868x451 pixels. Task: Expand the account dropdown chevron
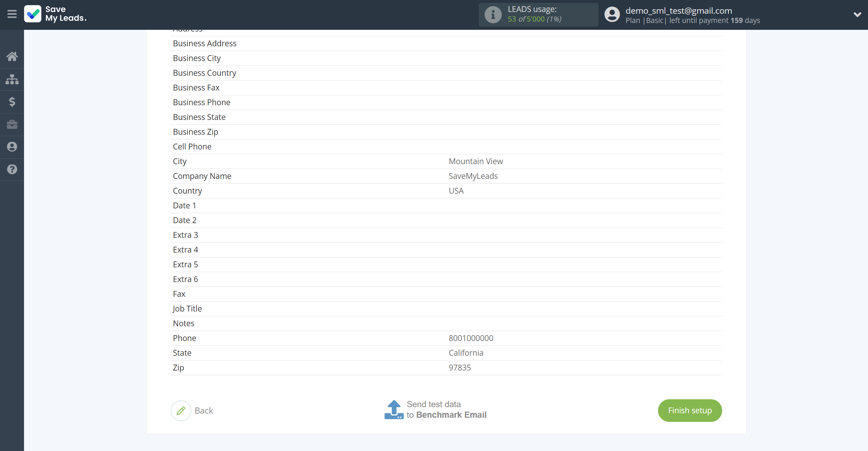tap(857, 14)
